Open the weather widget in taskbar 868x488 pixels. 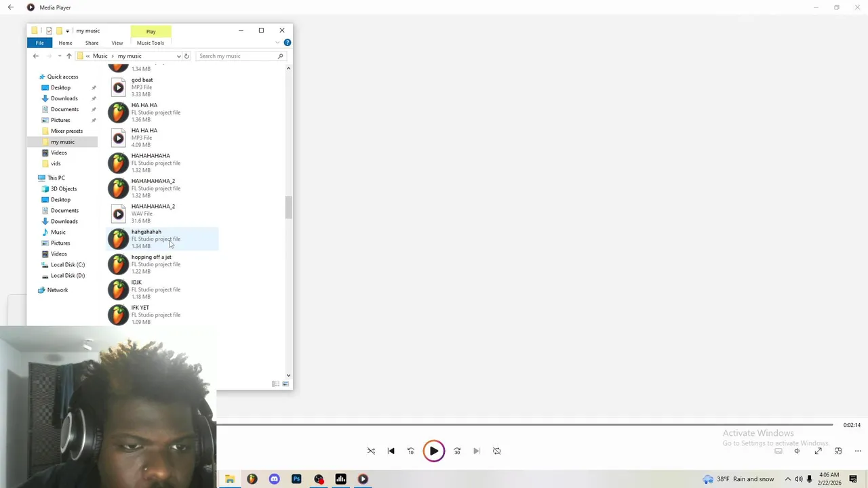click(x=738, y=479)
